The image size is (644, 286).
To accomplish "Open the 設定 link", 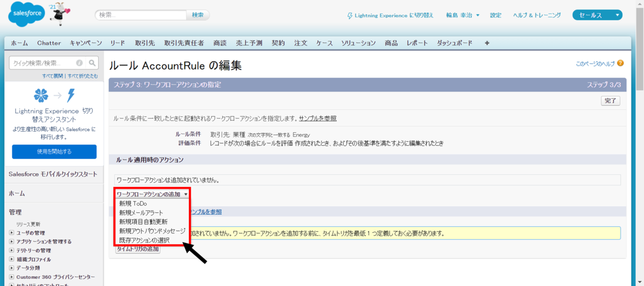I will pyautogui.click(x=496, y=15).
